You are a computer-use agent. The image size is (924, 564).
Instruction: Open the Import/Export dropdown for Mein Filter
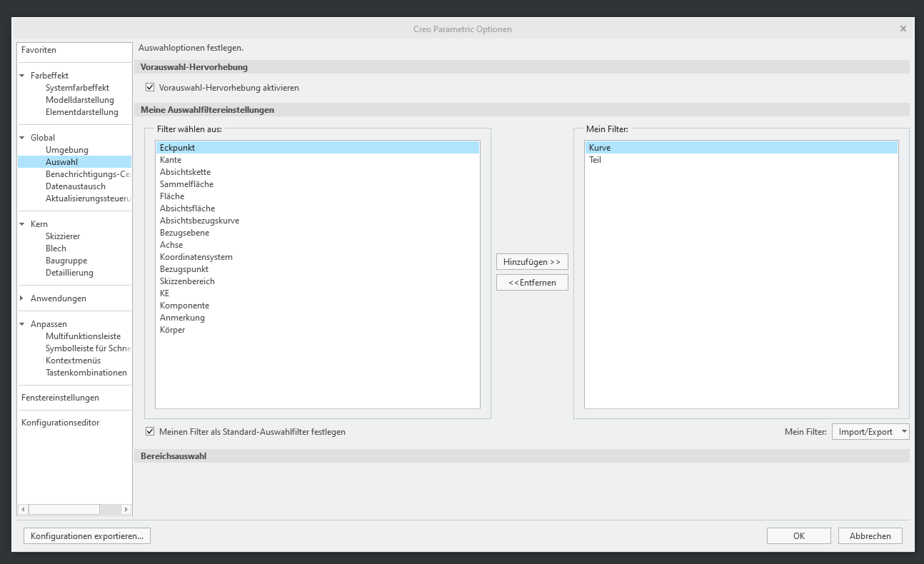[870, 431]
